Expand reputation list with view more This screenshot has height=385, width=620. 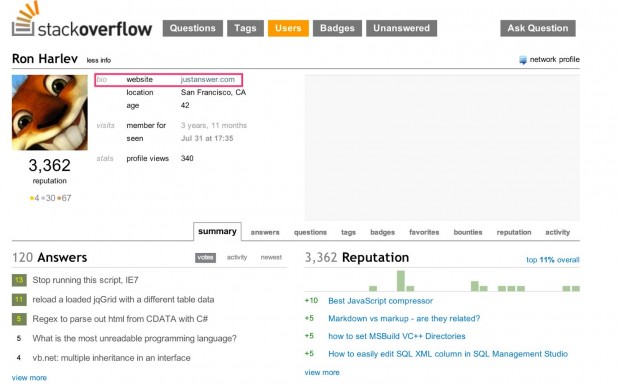322,372
